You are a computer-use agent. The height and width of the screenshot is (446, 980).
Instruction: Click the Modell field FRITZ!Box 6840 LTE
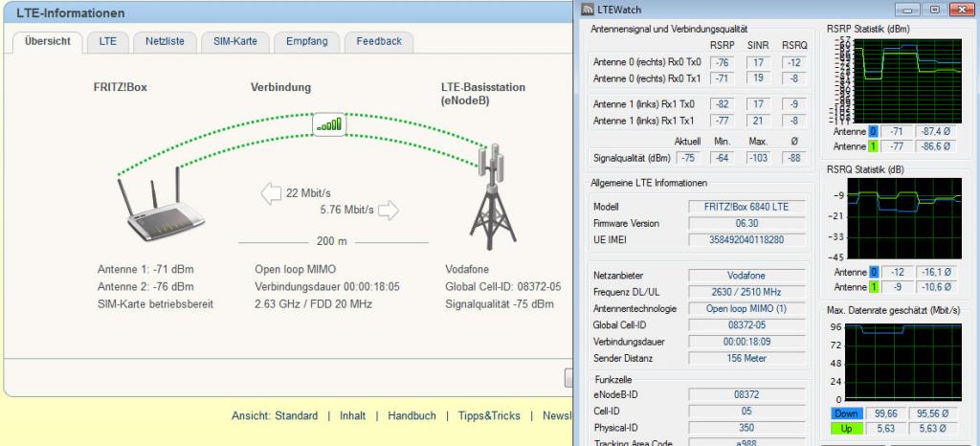(746, 207)
